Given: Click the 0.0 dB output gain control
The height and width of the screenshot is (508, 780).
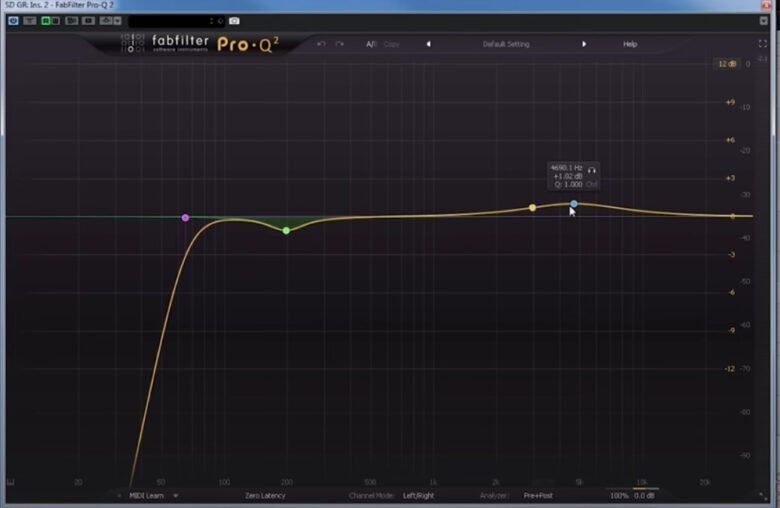Looking at the screenshot, I should click(644, 496).
